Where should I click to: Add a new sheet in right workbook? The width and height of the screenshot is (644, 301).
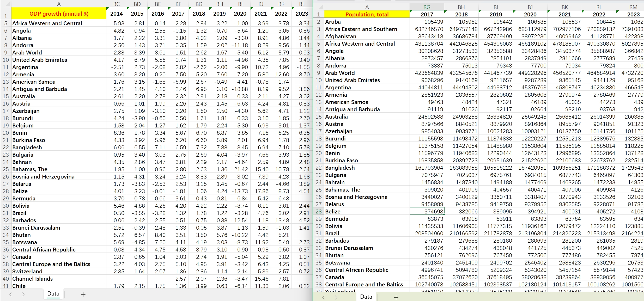(396, 297)
